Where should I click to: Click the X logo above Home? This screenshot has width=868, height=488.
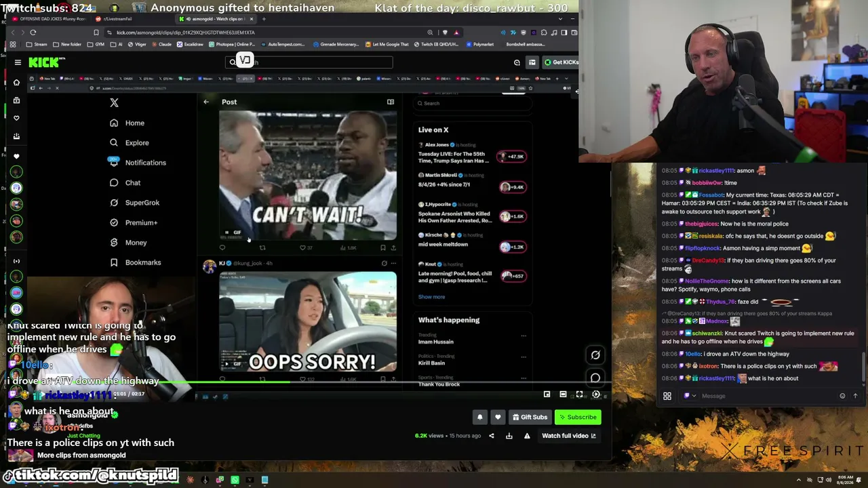click(x=114, y=102)
